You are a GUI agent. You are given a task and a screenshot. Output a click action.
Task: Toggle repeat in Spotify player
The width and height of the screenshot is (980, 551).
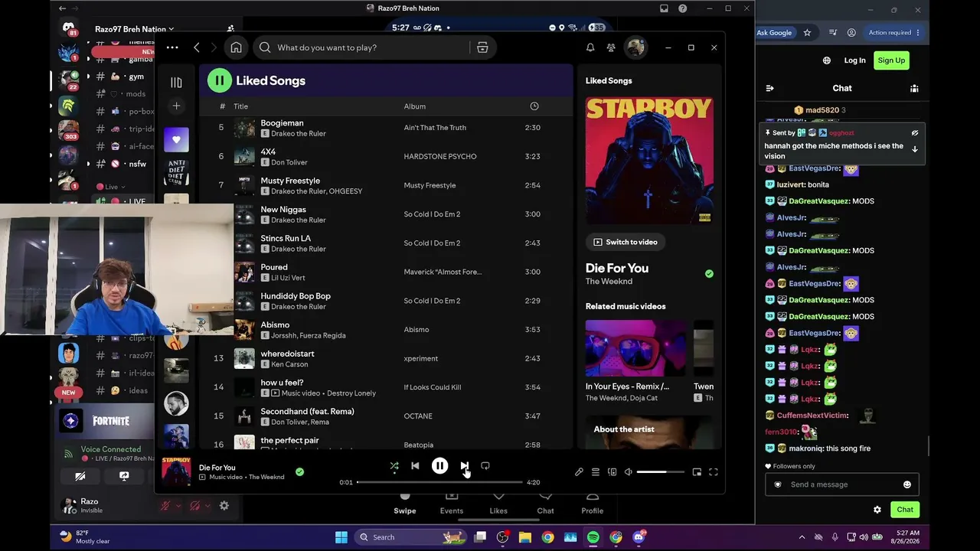pos(485,465)
